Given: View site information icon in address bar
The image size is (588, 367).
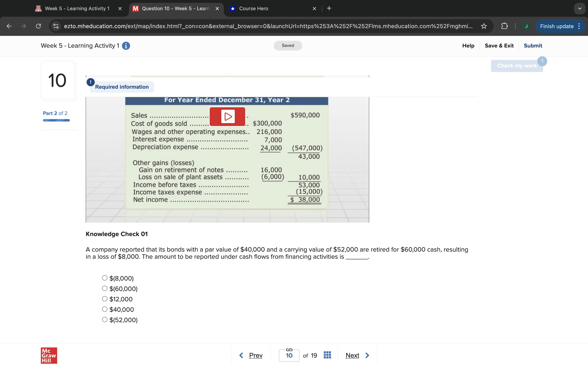Looking at the screenshot, I should click(56, 26).
